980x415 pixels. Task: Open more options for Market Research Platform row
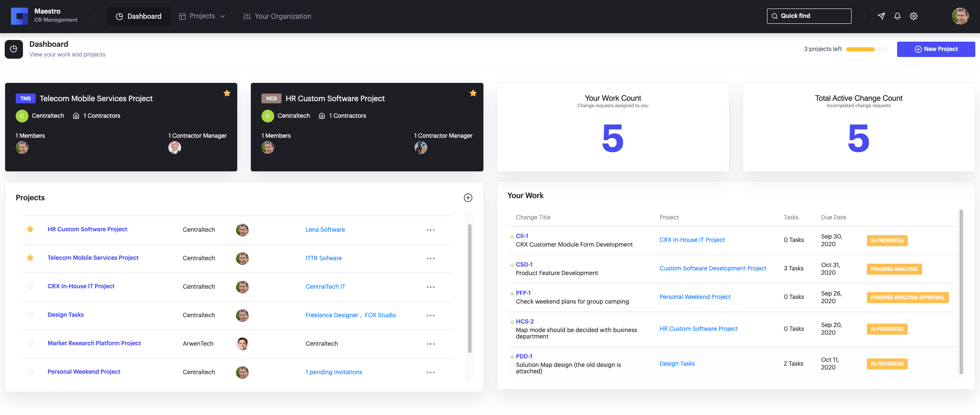[431, 344]
